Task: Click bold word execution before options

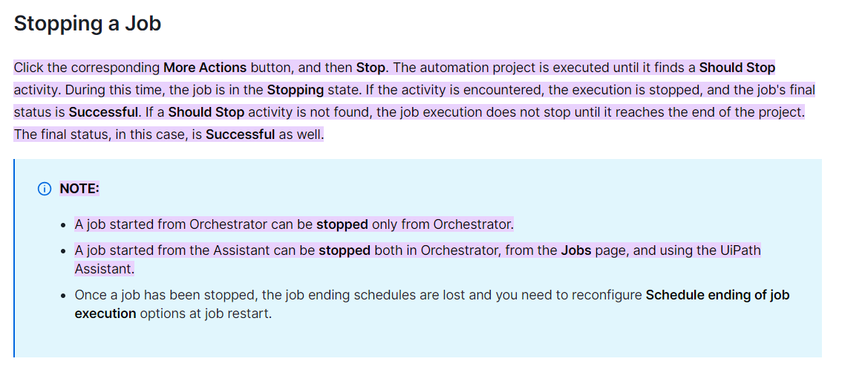Action: pyautogui.click(x=105, y=313)
